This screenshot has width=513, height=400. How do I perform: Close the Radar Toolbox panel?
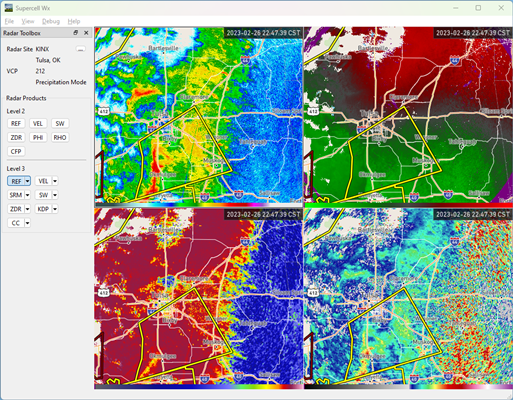pos(86,33)
